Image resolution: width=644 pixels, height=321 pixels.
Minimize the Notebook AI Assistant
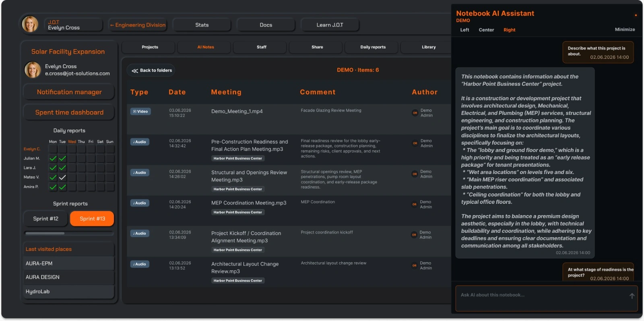625,29
